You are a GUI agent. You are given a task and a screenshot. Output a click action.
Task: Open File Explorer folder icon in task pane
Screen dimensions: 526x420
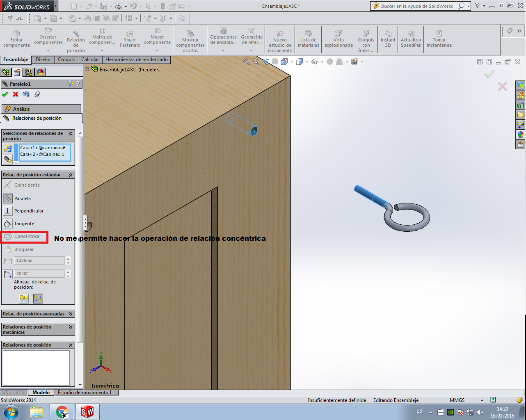tap(521, 115)
